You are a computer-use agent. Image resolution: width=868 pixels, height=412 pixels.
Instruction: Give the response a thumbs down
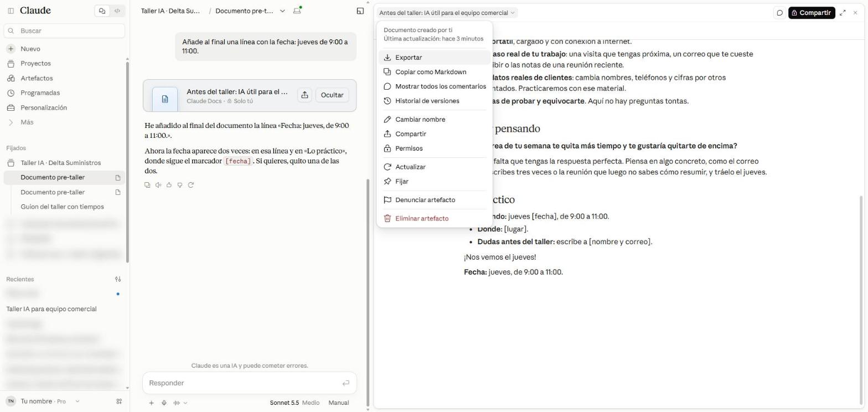180,185
